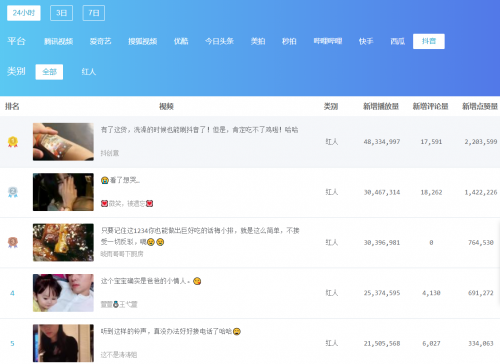The height and width of the screenshot is (364, 500).
Task: Open the 看了想哭 video title
Action: (x=120, y=180)
